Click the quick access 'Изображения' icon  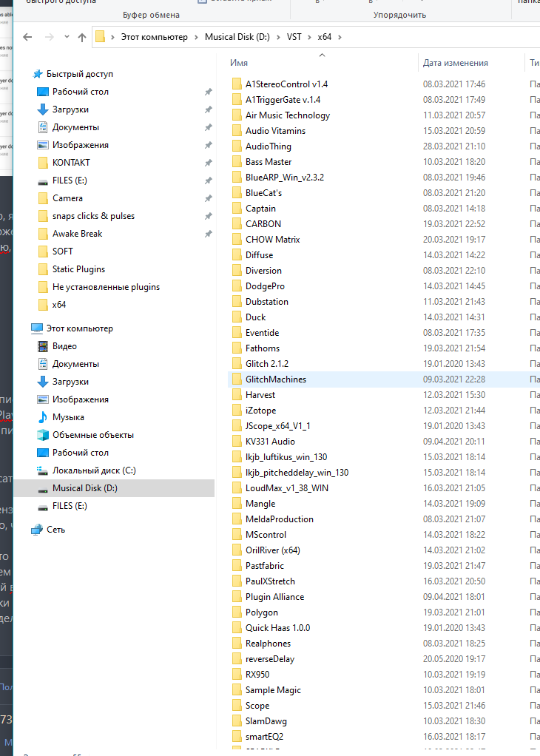point(43,145)
